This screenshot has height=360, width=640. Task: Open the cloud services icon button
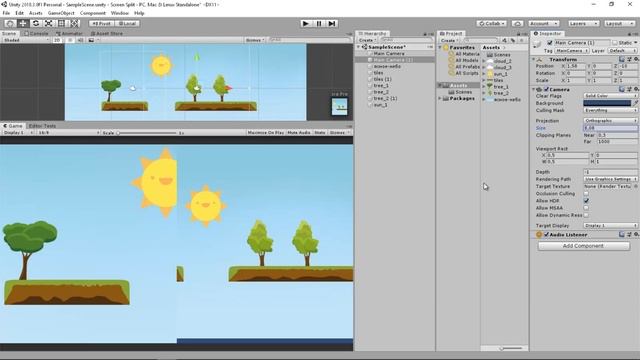[517, 24]
